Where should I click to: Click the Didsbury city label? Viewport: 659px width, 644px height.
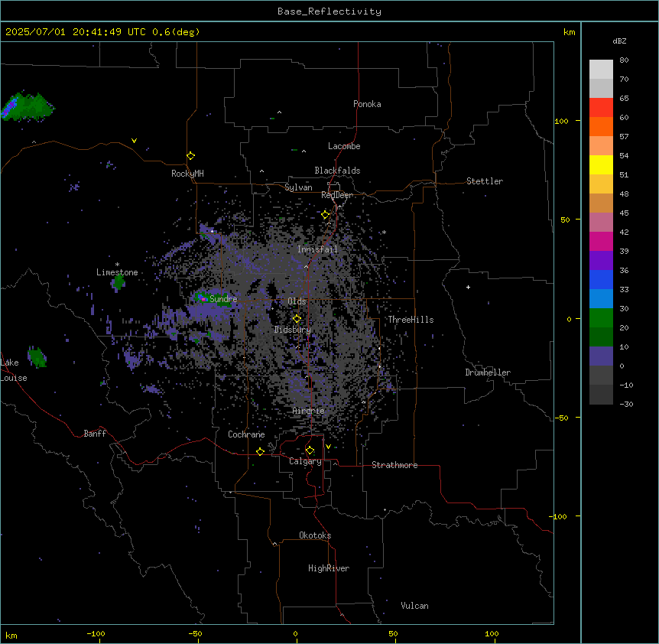[293, 330]
